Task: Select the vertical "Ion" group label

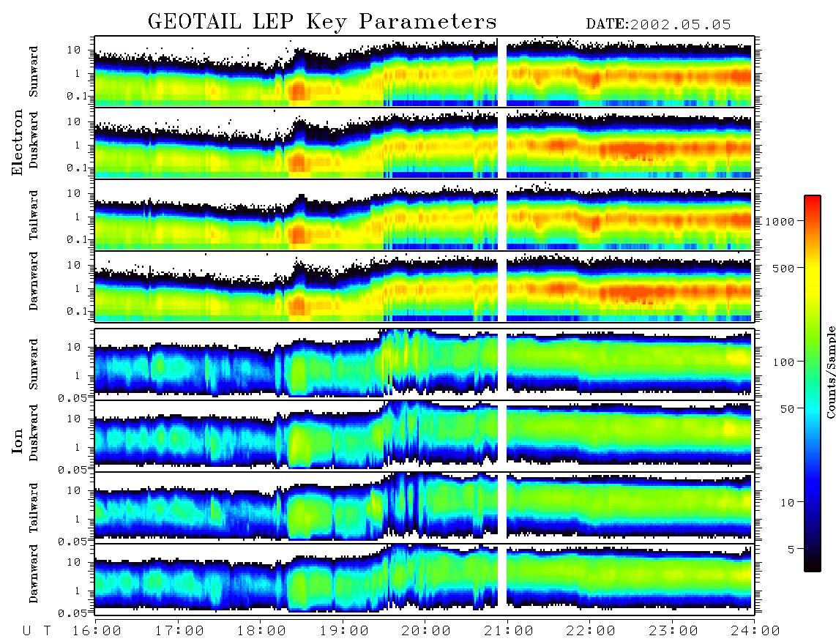Action: pyautogui.click(x=18, y=441)
